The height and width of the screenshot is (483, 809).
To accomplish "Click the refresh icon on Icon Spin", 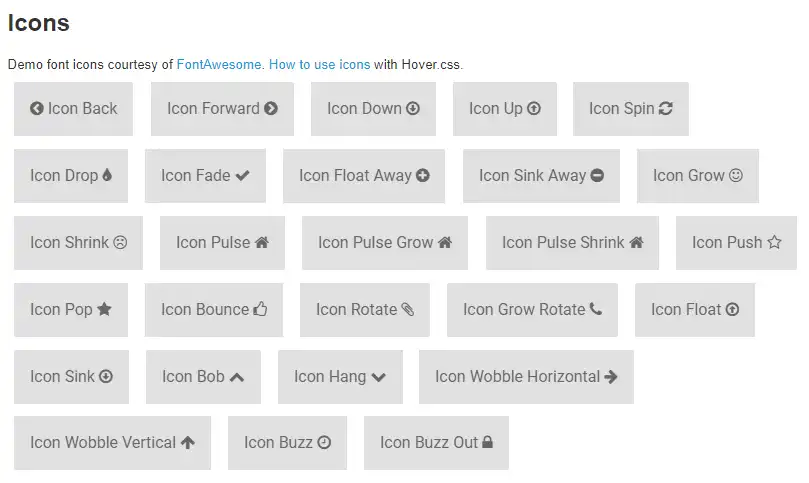I will tap(666, 109).
